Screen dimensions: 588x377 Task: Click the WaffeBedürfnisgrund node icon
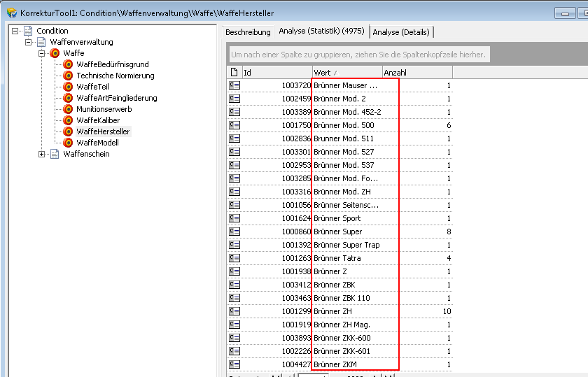(x=68, y=64)
